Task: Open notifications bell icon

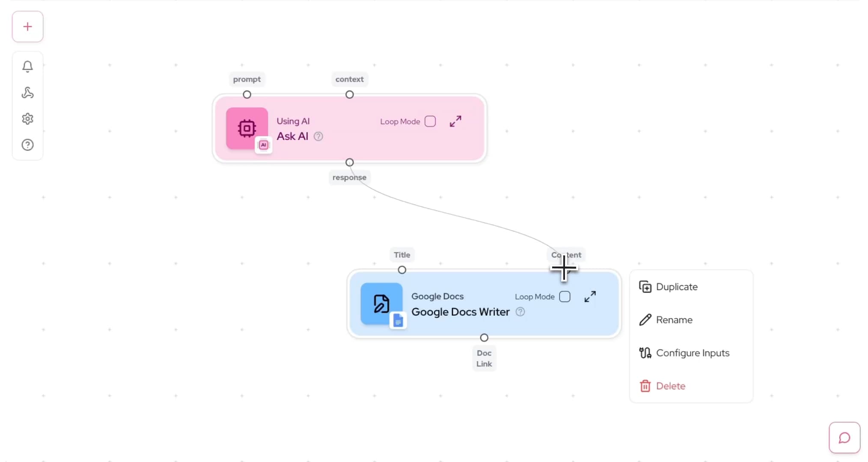Action: click(27, 66)
